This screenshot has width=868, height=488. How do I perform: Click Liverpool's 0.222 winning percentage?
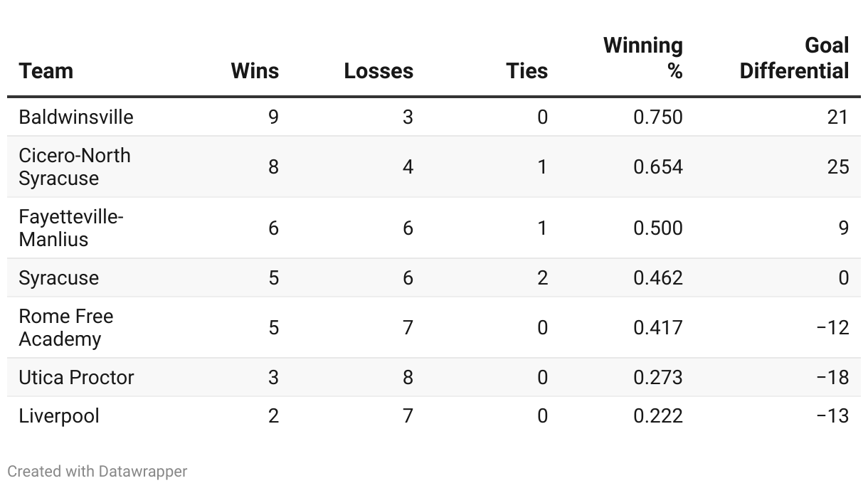(x=657, y=415)
